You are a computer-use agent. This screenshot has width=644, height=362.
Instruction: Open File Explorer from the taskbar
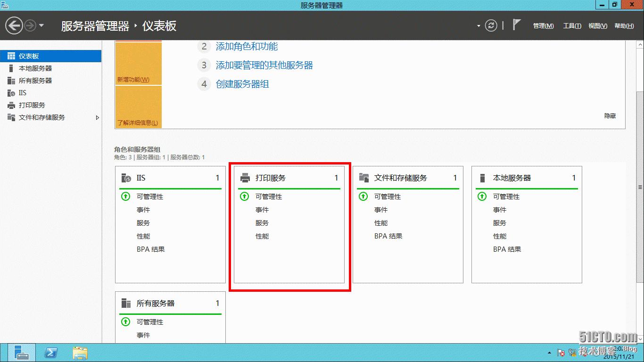tap(80, 352)
